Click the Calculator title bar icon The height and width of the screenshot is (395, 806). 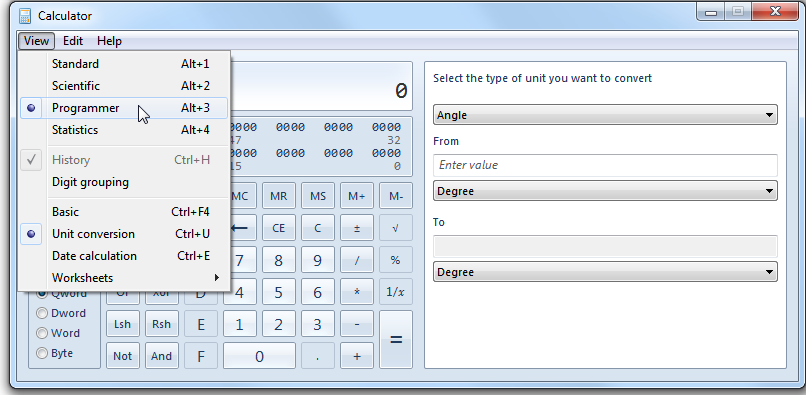pyautogui.click(x=25, y=16)
